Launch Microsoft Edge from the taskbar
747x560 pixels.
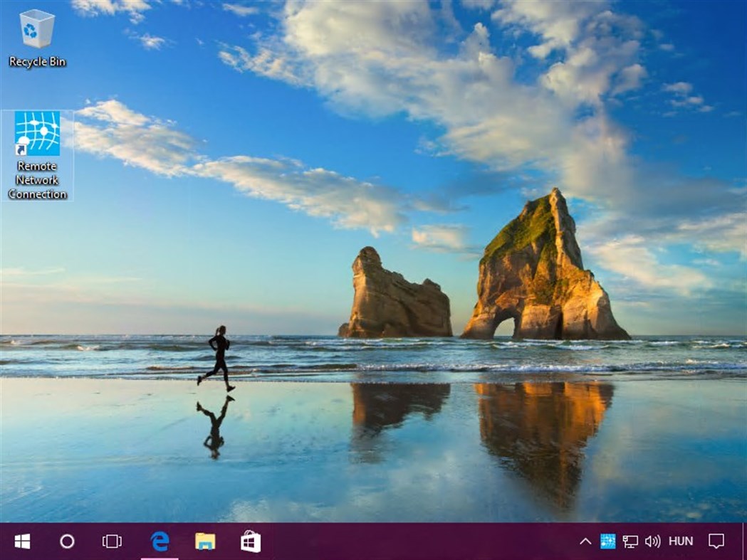tap(160, 541)
